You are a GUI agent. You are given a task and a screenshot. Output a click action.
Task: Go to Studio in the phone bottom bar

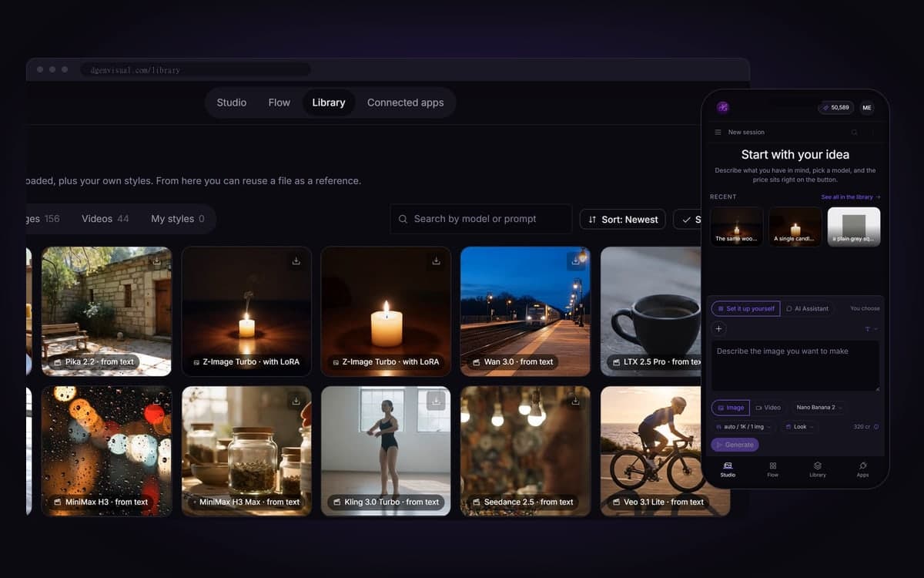728,470
